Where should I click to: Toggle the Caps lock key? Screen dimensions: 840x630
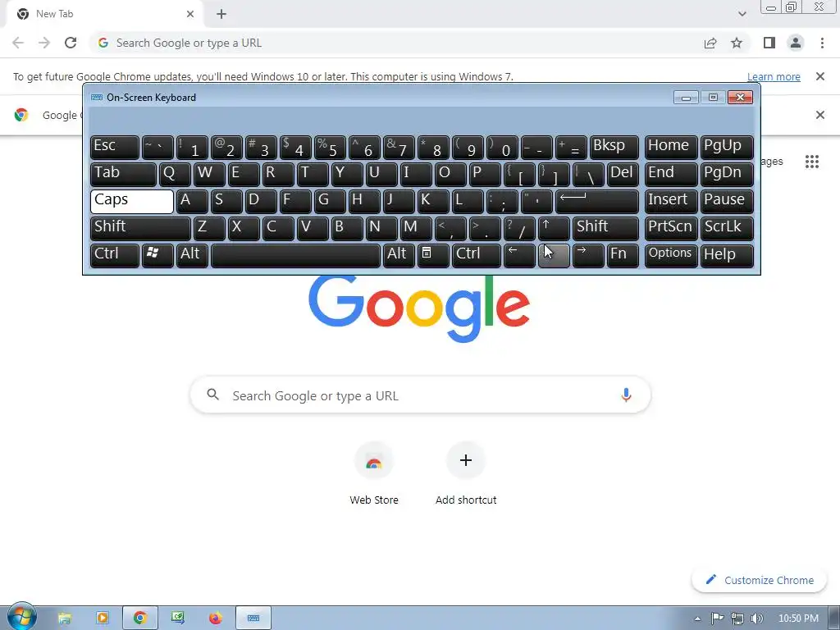132,201
